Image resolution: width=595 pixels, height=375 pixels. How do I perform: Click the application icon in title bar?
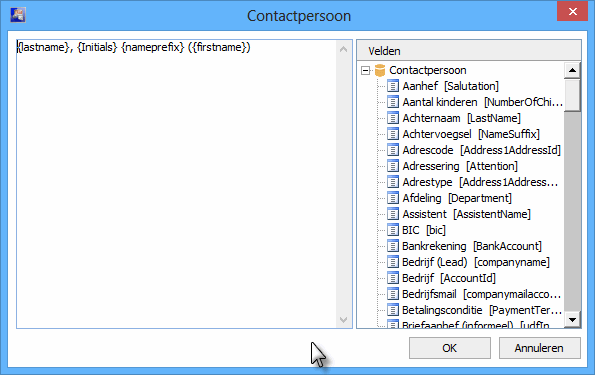point(18,16)
